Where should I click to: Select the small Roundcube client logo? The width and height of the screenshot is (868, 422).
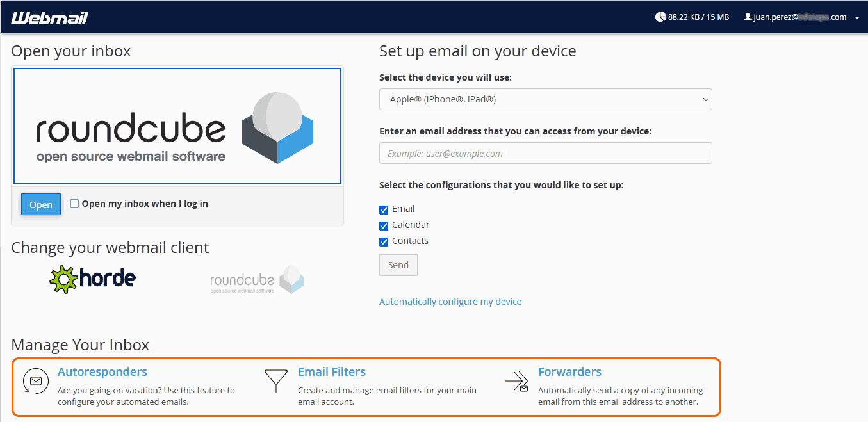click(257, 280)
